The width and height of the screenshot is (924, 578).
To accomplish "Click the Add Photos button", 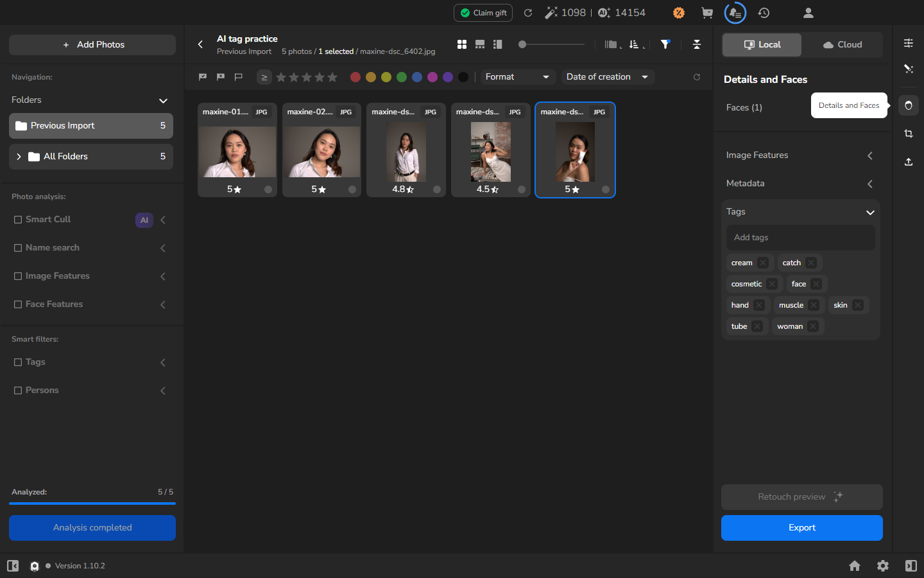I will [92, 45].
